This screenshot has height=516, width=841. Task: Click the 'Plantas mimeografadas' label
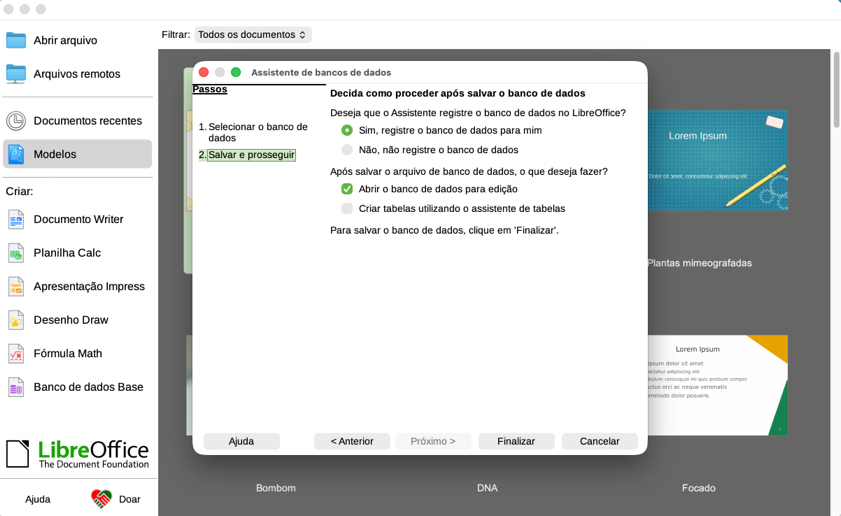point(699,263)
